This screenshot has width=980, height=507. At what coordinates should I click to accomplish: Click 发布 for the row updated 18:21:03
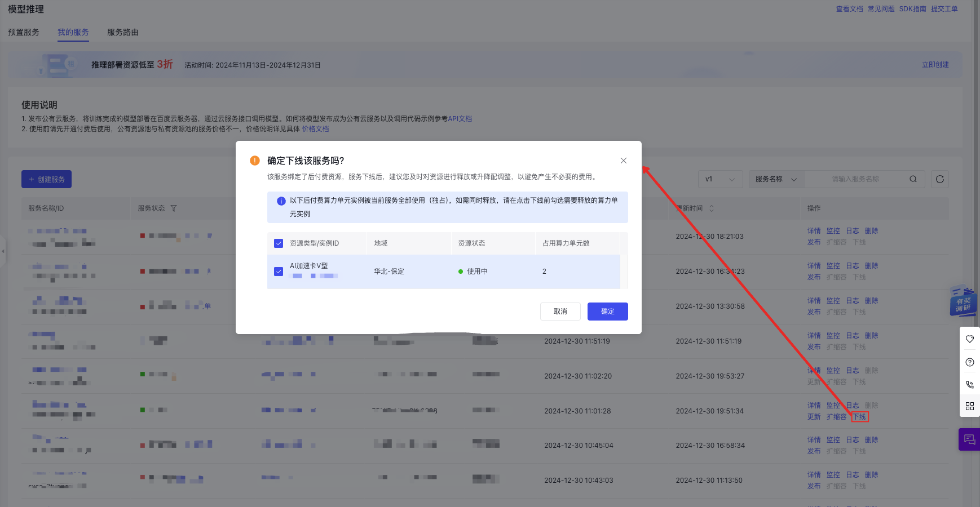(814, 242)
